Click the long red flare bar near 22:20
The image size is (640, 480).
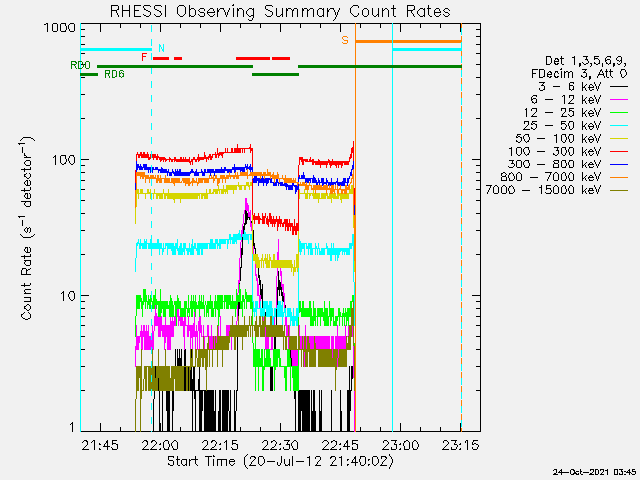(x=253, y=59)
